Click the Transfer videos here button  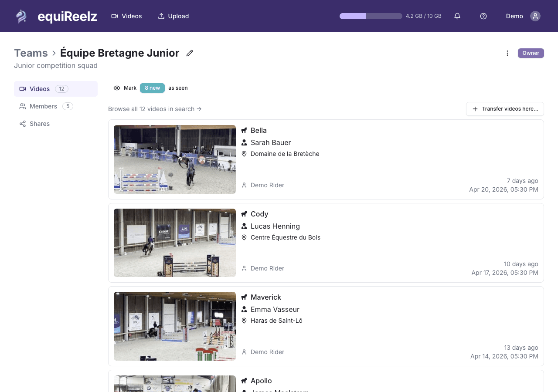[505, 109]
